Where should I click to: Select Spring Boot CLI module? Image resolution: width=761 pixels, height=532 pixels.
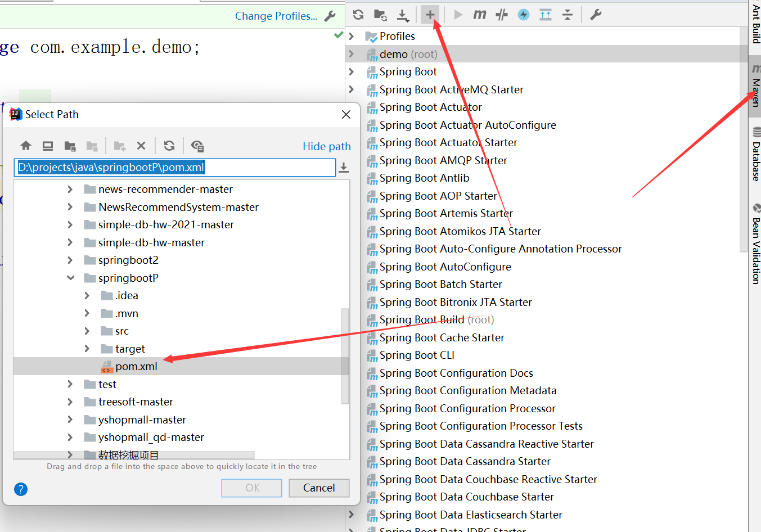417,355
